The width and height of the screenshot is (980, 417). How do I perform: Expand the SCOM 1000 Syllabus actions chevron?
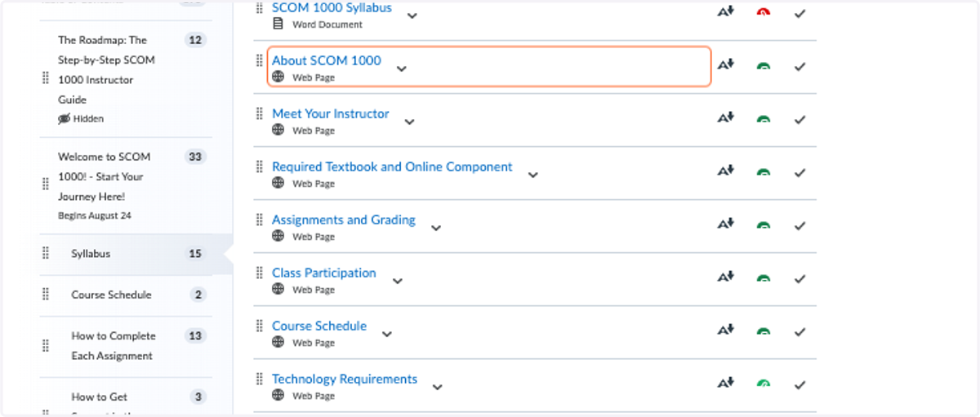412,16
